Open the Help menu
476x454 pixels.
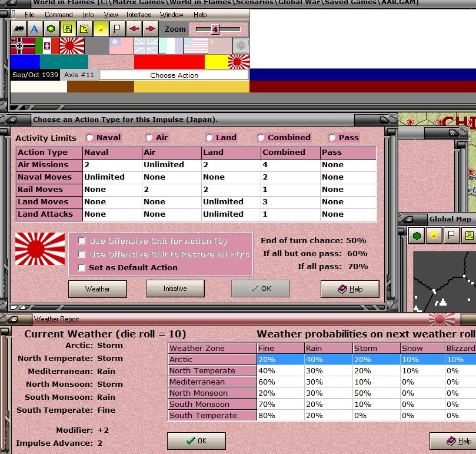pyautogui.click(x=200, y=15)
